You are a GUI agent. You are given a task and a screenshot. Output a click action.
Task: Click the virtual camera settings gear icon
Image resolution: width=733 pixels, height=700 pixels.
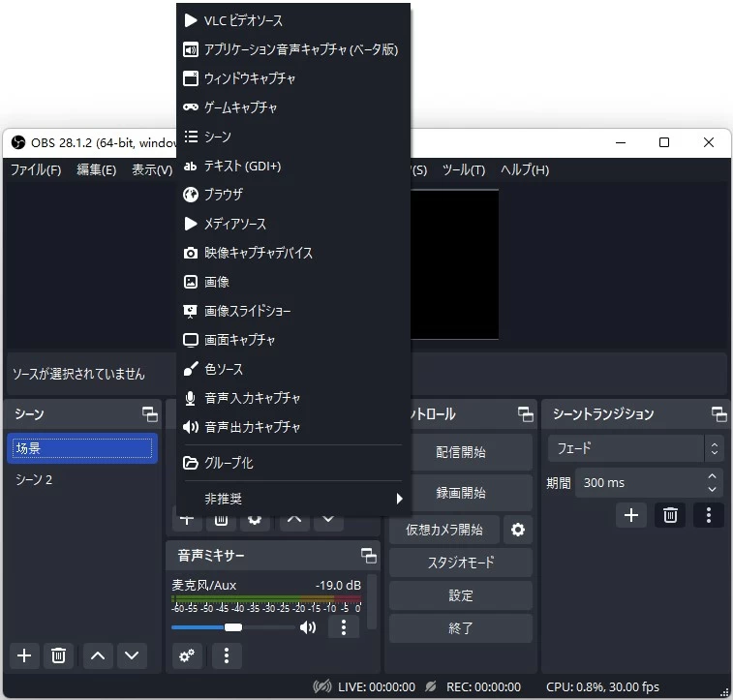point(518,530)
